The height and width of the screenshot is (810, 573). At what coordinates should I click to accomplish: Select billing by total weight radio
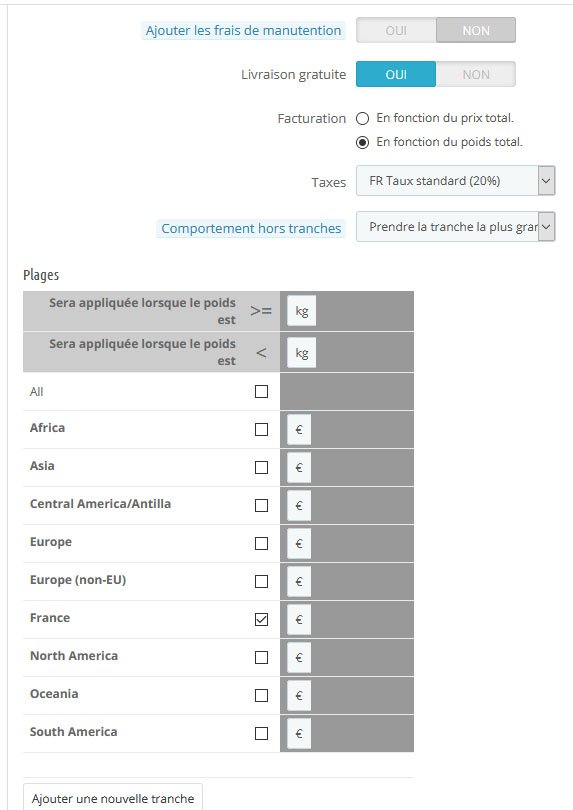click(x=363, y=143)
